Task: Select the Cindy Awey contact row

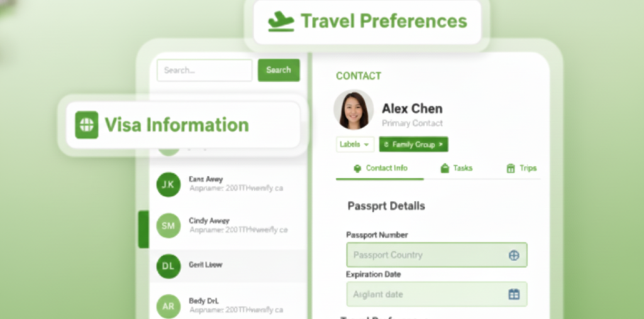Action: click(228, 225)
